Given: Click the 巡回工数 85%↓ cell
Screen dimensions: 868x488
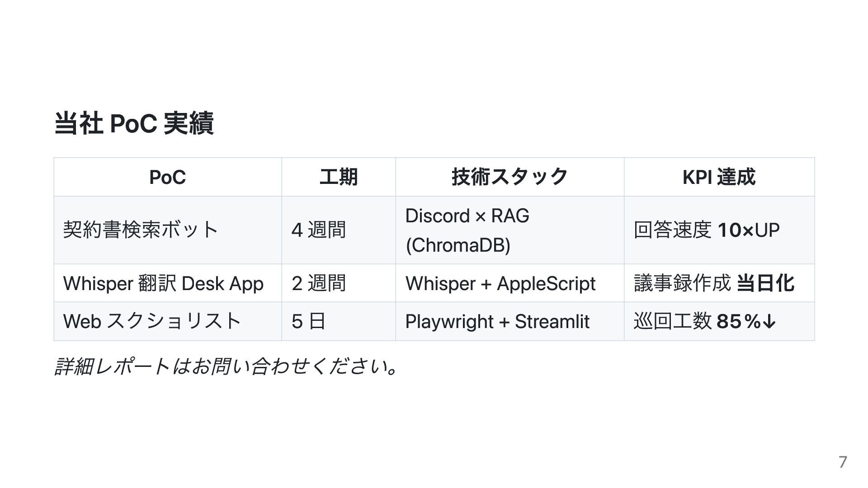Looking at the screenshot, I should [719, 321].
